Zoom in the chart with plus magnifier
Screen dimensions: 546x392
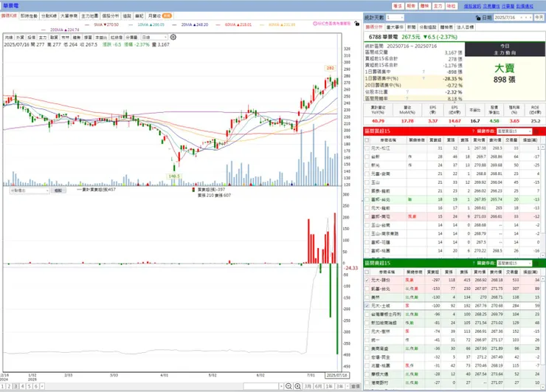click(298, 386)
